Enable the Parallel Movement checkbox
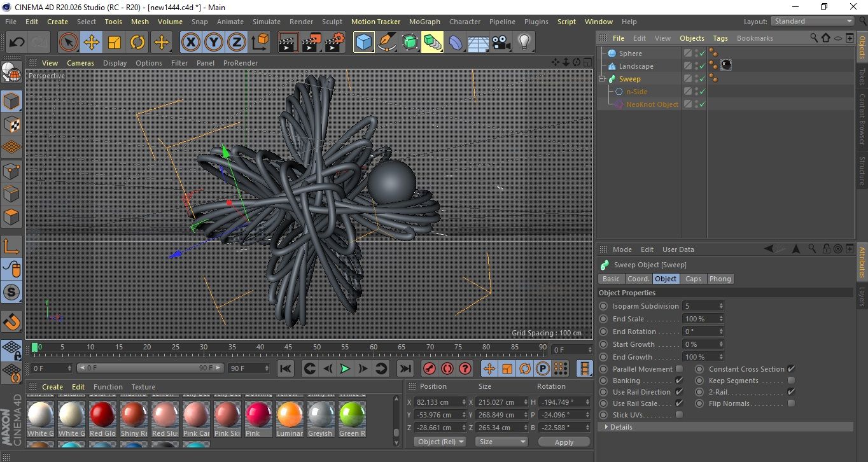 click(x=679, y=369)
